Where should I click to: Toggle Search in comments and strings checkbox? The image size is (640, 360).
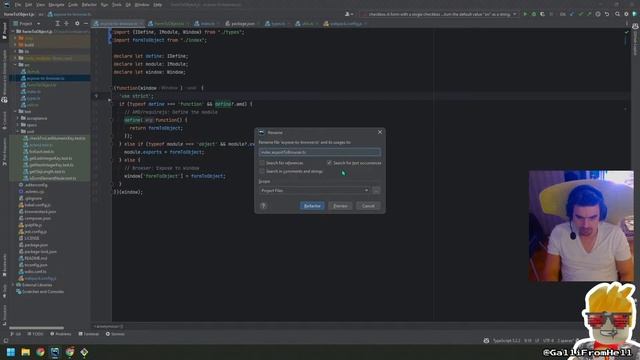(x=262, y=171)
